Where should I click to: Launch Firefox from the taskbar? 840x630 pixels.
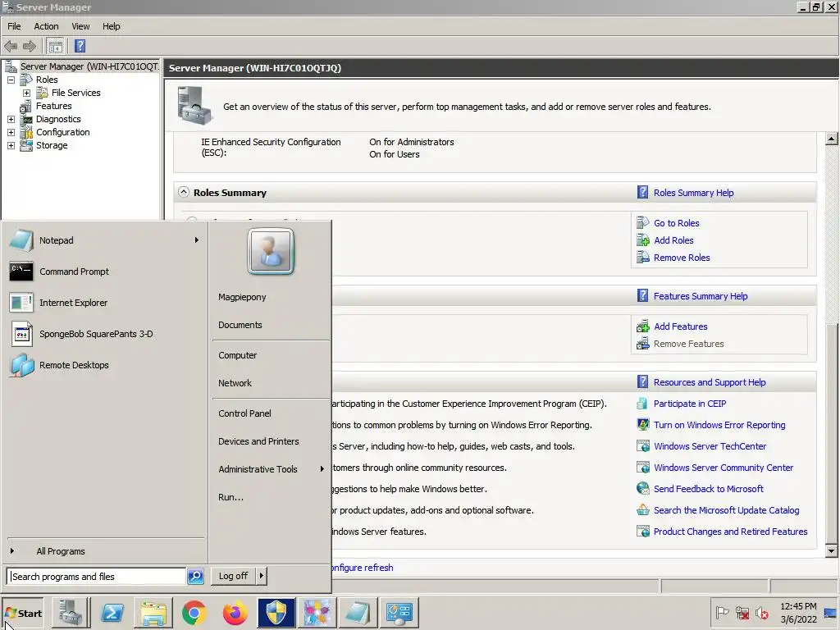(235, 613)
